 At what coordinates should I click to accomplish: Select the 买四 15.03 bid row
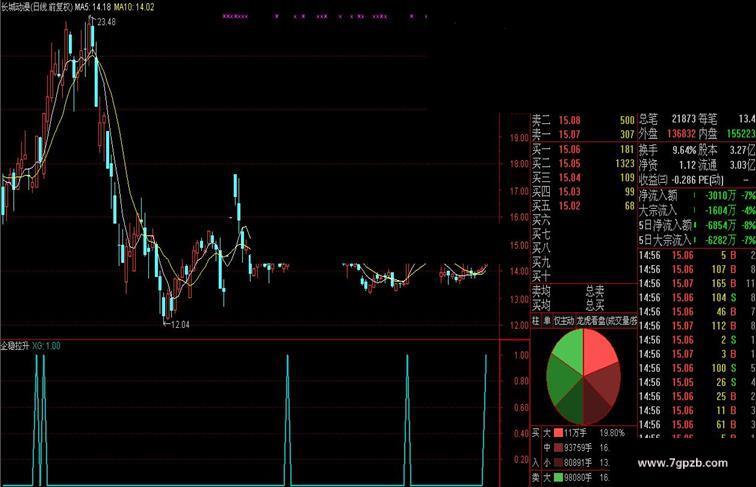tap(583, 191)
